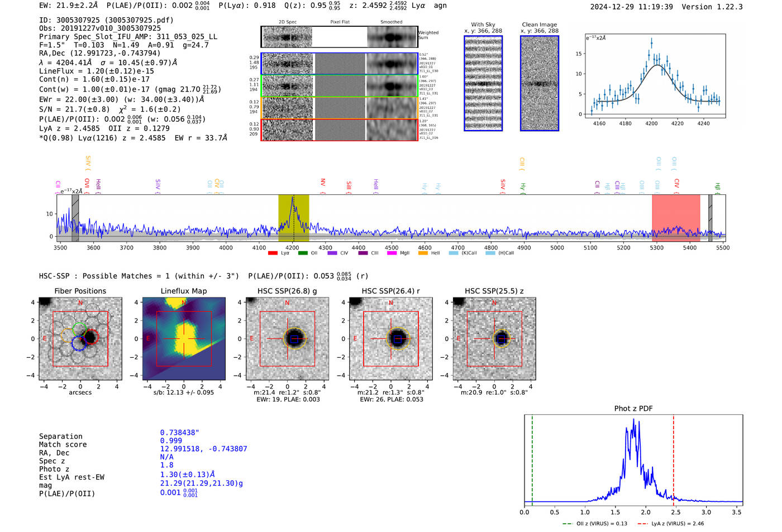Image resolution: width=782 pixels, height=532 pixels.
Task: Click the 'Obs: 20191227v010_3005307925' line
Action: click(x=100, y=28)
